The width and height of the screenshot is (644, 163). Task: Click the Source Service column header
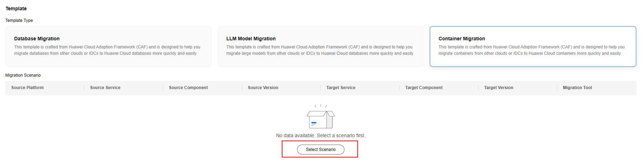pyautogui.click(x=105, y=88)
